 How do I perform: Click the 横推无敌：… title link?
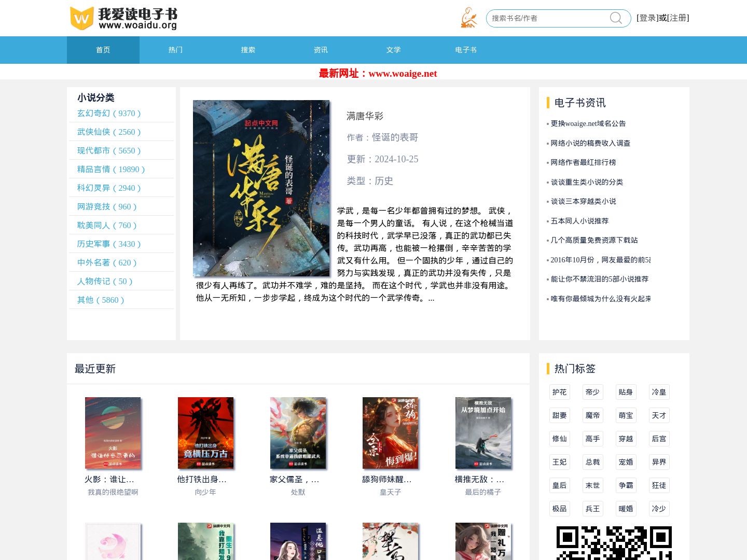pyautogui.click(x=479, y=479)
